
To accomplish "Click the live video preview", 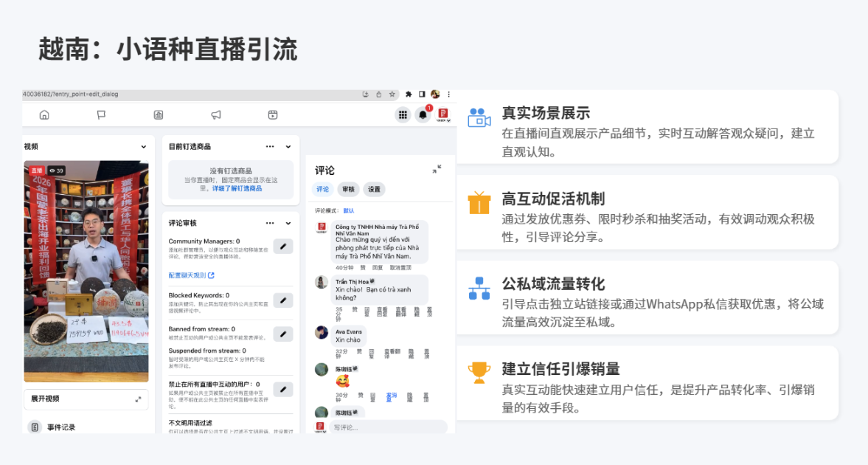I will pos(86,272).
